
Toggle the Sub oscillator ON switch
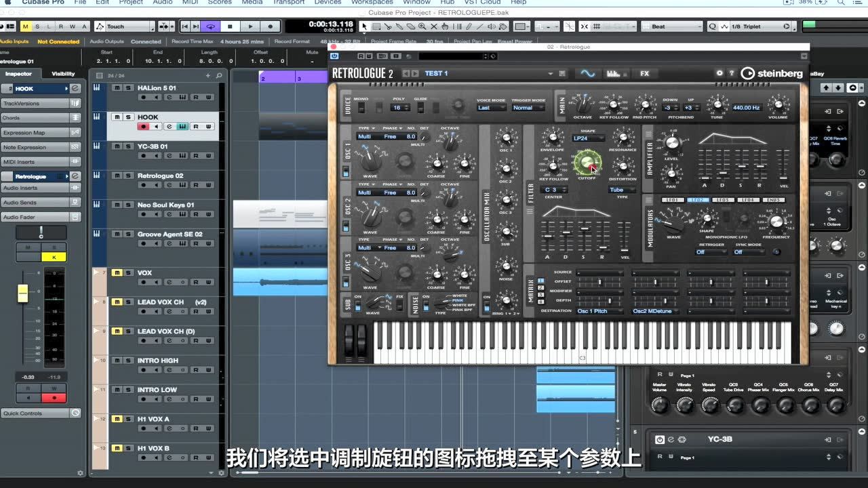pos(358,305)
